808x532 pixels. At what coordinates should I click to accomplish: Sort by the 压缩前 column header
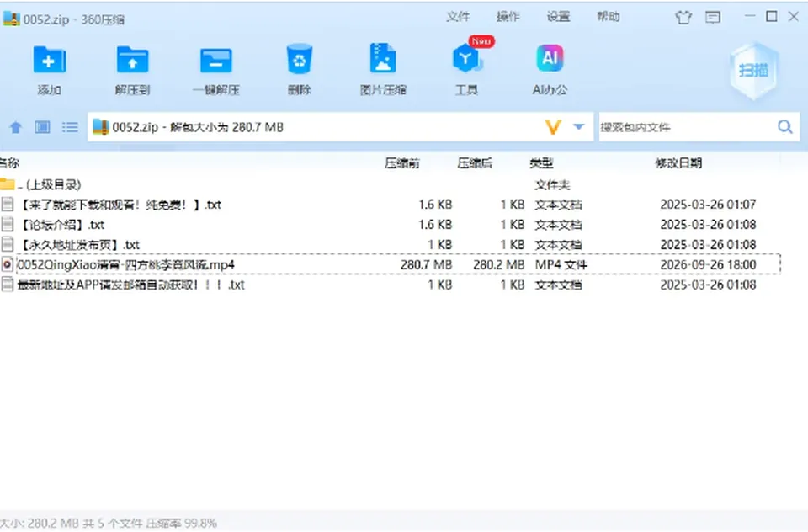click(x=402, y=163)
